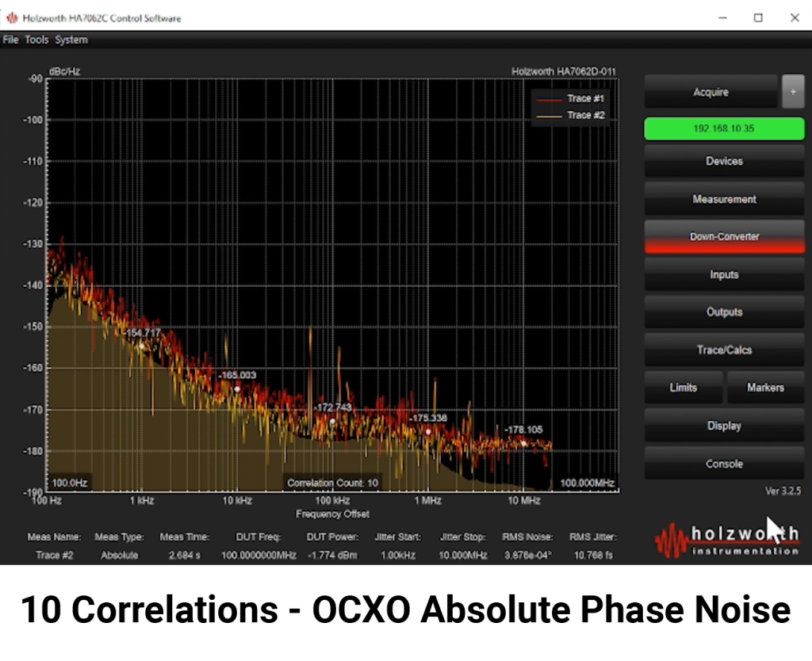Screen dimensions: 812x661
Task: Click the Holzworth app icon in title bar
Action: (x=12, y=18)
